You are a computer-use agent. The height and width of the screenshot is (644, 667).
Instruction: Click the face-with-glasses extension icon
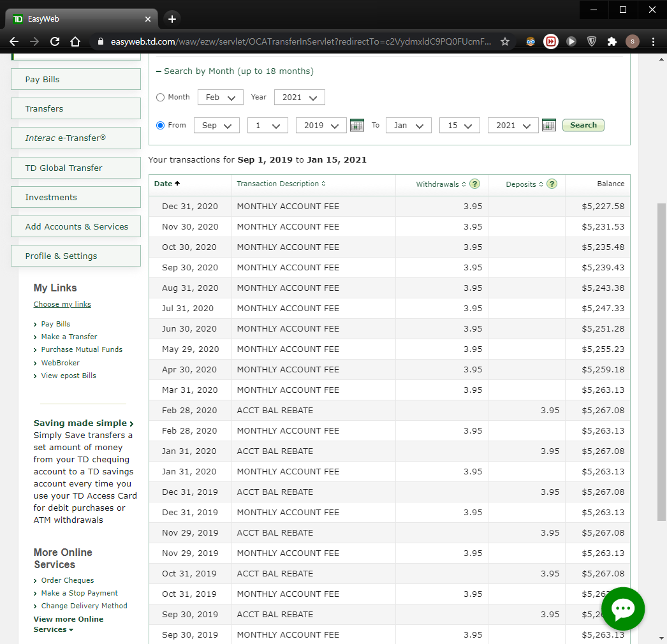[x=531, y=41]
